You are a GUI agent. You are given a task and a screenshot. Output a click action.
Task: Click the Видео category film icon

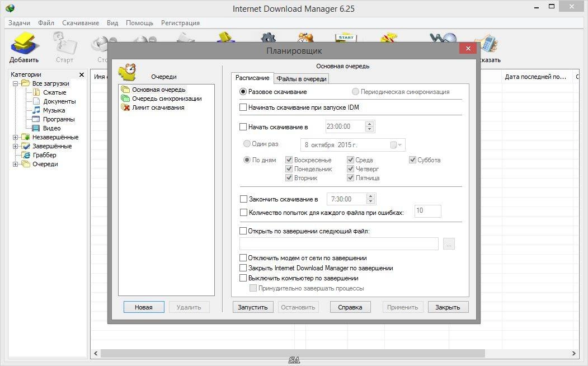(x=36, y=128)
